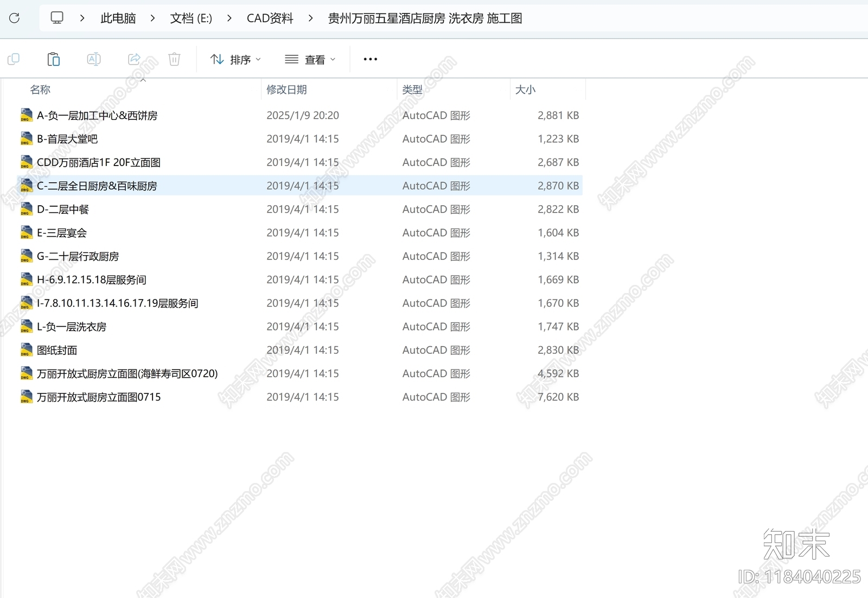Expand chevron after 文档 (E:)
This screenshot has width=868, height=598.
[229, 18]
